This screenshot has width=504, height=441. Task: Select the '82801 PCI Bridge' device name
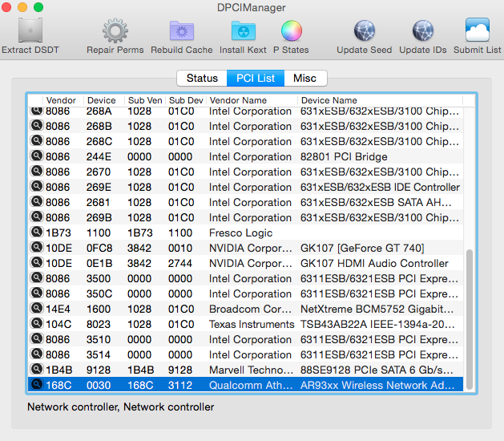(344, 156)
